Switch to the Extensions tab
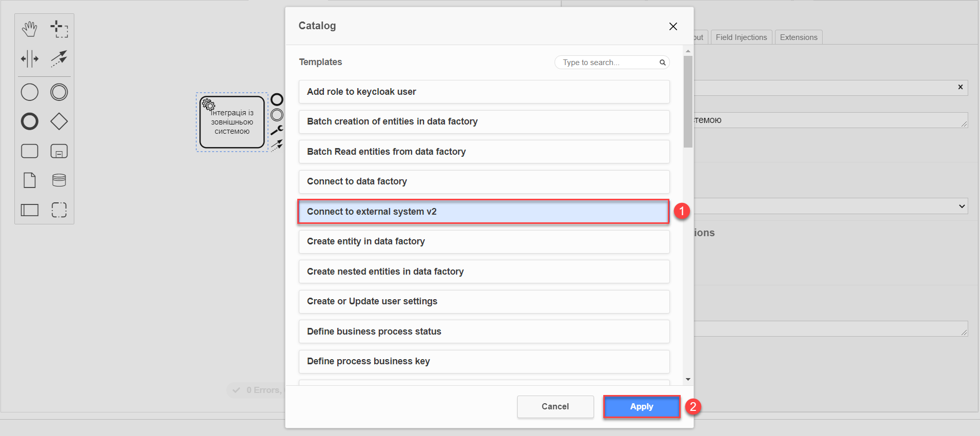Image resolution: width=980 pixels, height=436 pixels. [798, 37]
